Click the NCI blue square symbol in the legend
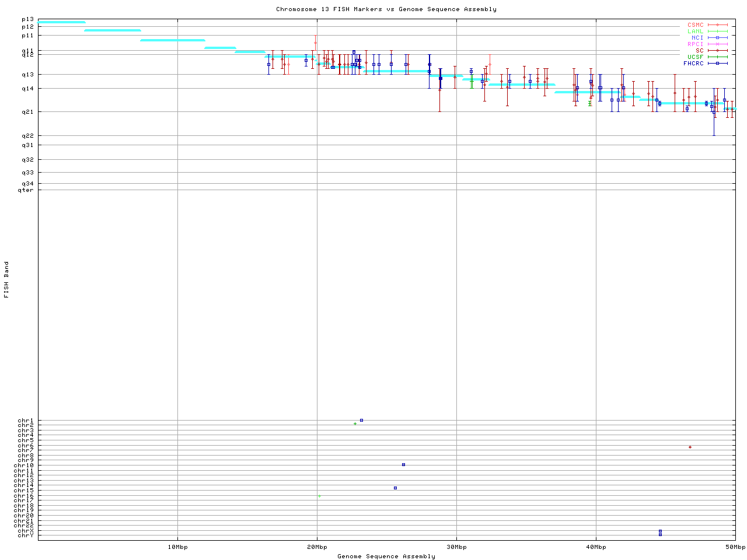The width and height of the screenshot is (747, 560). (x=717, y=38)
